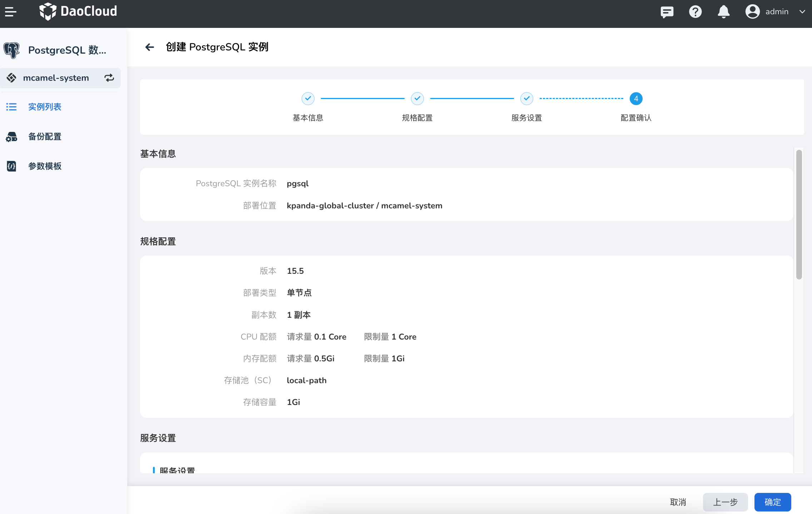Toggle the hamburger menu icon
Image resolution: width=812 pixels, height=514 pixels.
click(x=11, y=12)
